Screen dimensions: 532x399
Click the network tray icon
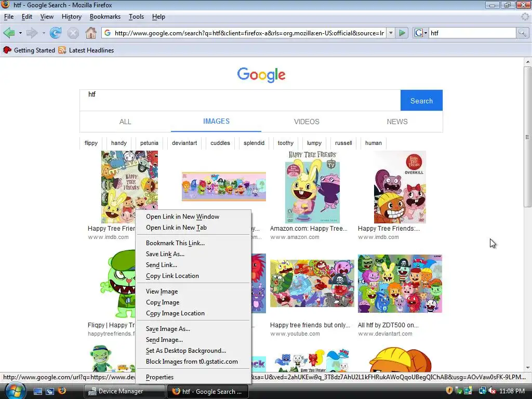point(483,391)
